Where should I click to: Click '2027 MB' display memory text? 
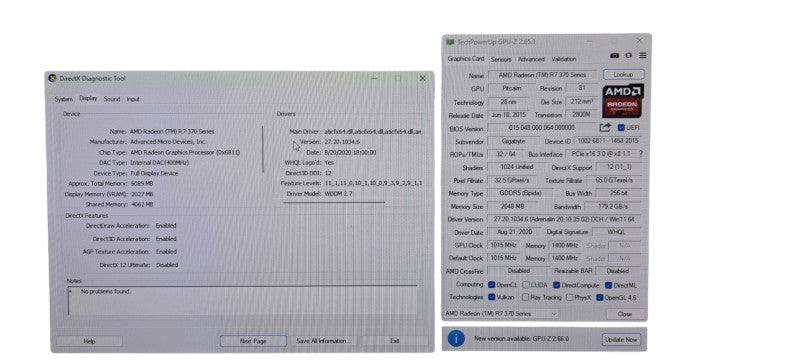[x=141, y=194]
